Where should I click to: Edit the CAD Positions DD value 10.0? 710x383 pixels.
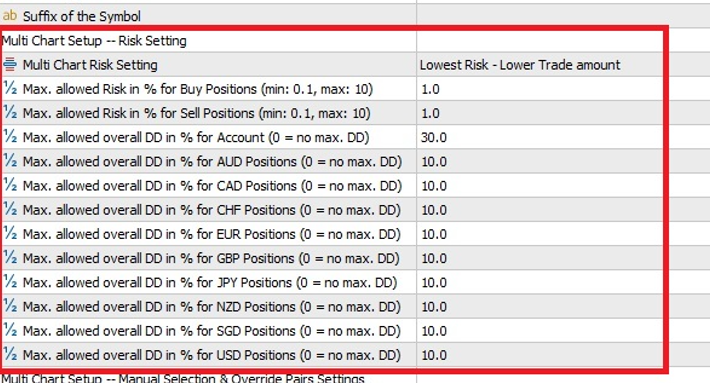click(434, 186)
